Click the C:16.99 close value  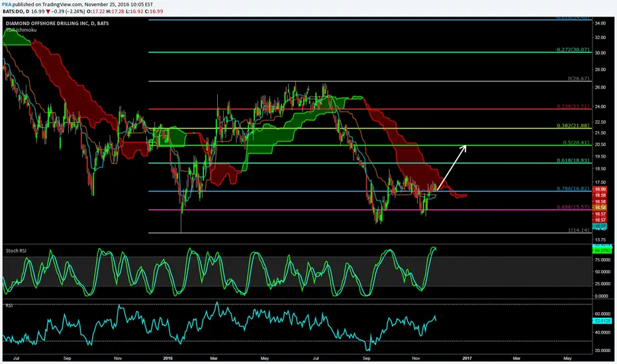coord(154,11)
